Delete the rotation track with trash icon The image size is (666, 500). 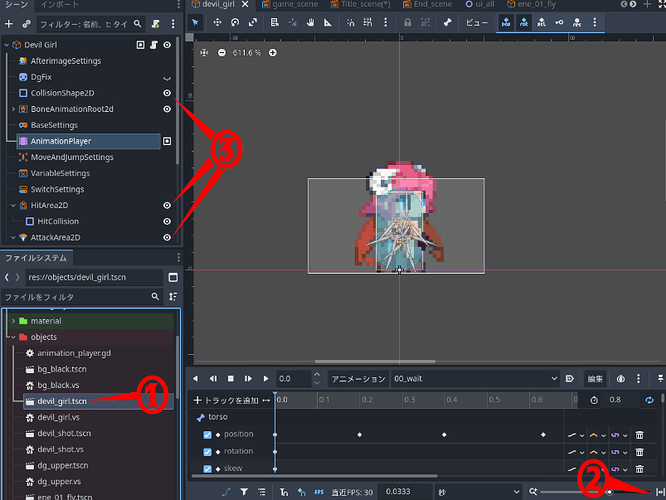639,452
